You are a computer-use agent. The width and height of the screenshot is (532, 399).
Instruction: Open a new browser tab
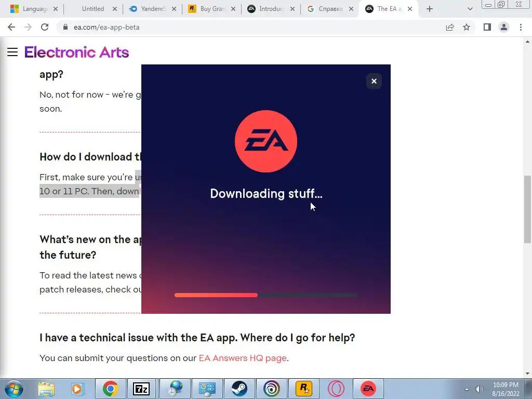[x=430, y=9]
